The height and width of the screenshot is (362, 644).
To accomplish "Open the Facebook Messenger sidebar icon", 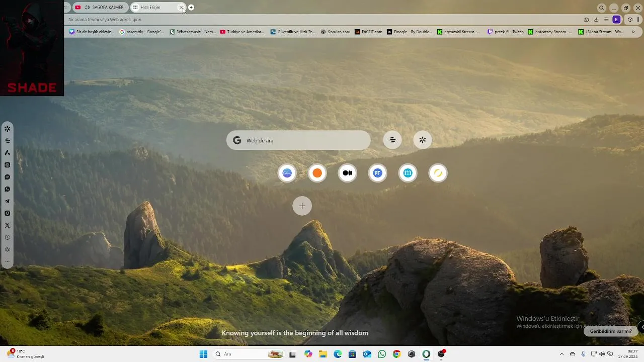I will click(x=7, y=177).
